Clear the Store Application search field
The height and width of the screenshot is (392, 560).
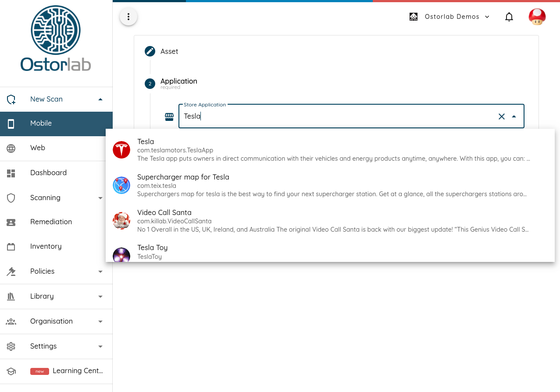pos(501,116)
